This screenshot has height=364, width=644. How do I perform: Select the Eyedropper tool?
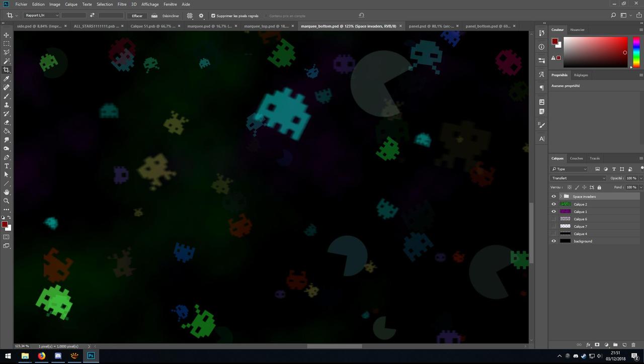7,79
